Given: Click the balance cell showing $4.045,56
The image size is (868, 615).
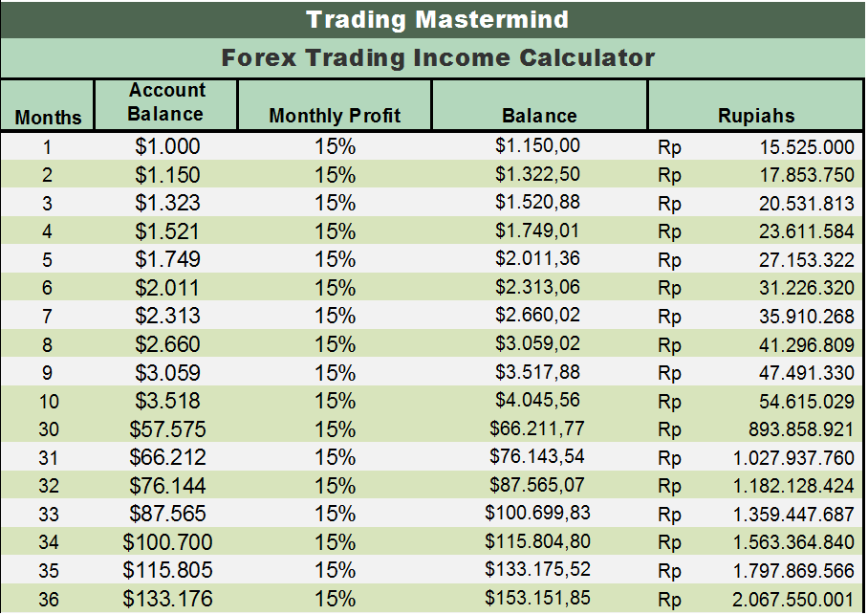Looking at the screenshot, I should 538,401.
